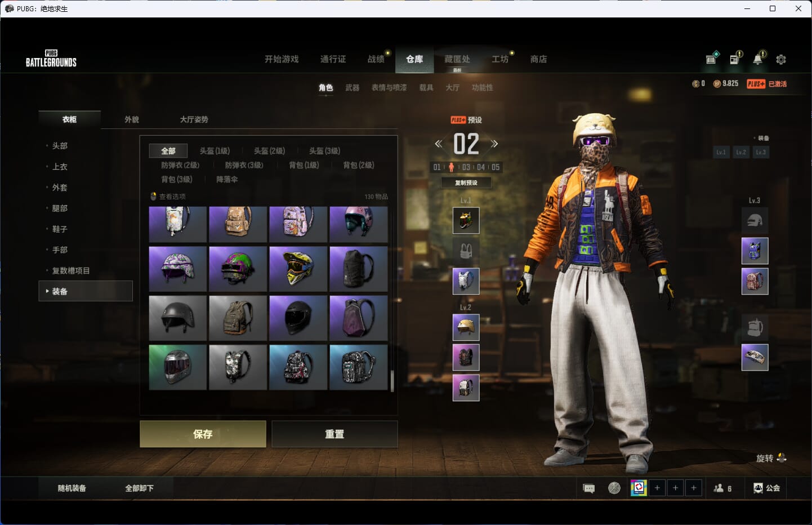Screen dimensions: 812x525
Task: Click the 全部卸下 unequip all button
Action: tap(139, 488)
